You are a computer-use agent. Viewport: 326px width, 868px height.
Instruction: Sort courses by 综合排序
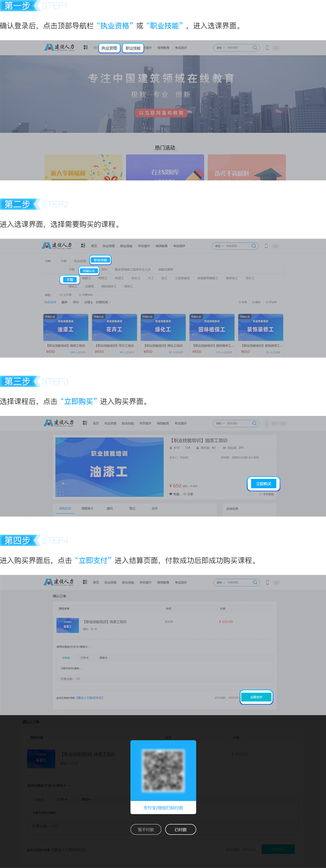[50, 302]
